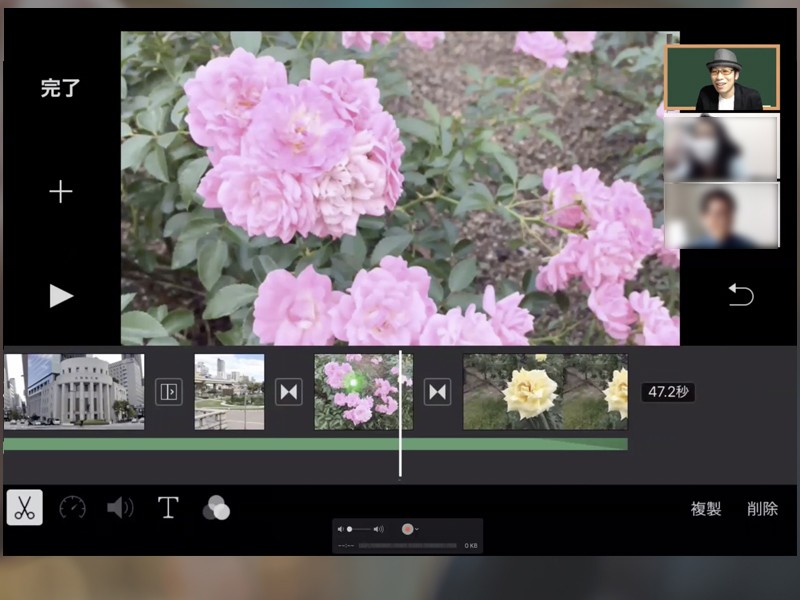Select the Titles text tool
This screenshot has width=800, height=600.
click(168, 508)
